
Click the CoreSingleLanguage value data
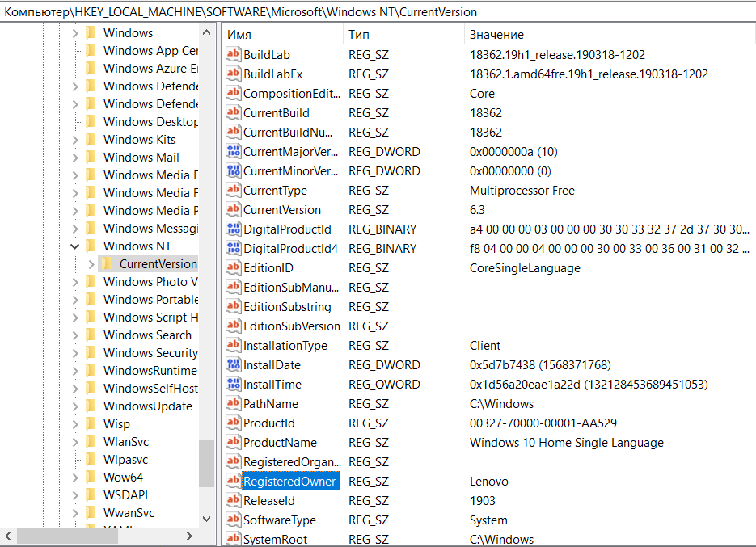[x=525, y=268]
